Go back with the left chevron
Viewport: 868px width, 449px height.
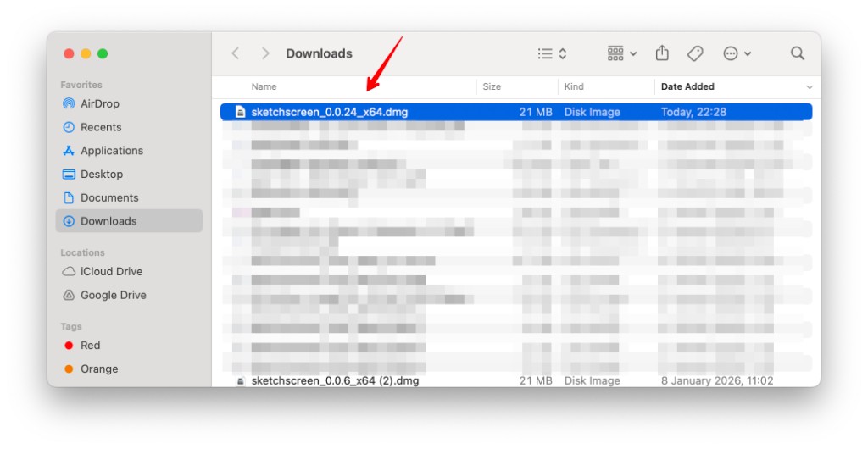pos(236,53)
